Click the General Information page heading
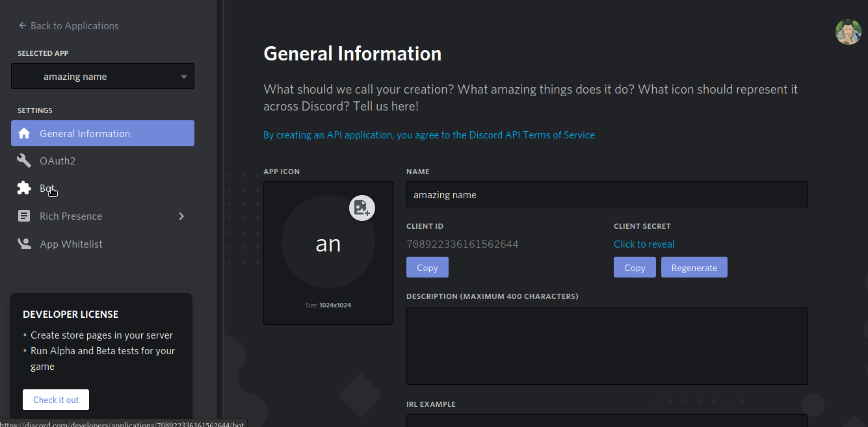This screenshot has height=427, width=868. [x=352, y=53]
